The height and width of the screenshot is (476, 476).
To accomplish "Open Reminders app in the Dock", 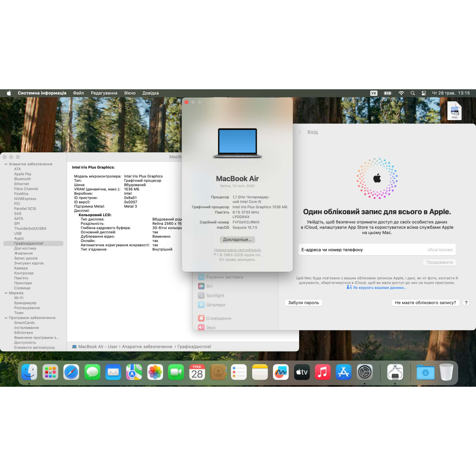I will [x=239, y=372].
